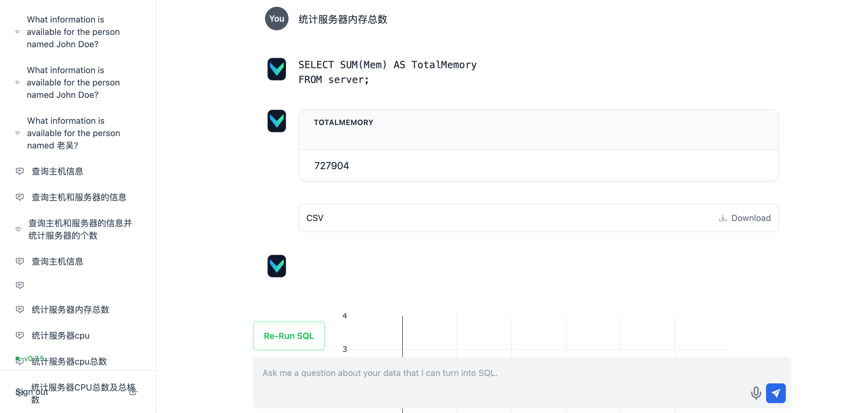Click the chat bubble icon beside 查询主机和服务器的信息
The width and height of the screenshot is (868, 413).
click(20, 197)
